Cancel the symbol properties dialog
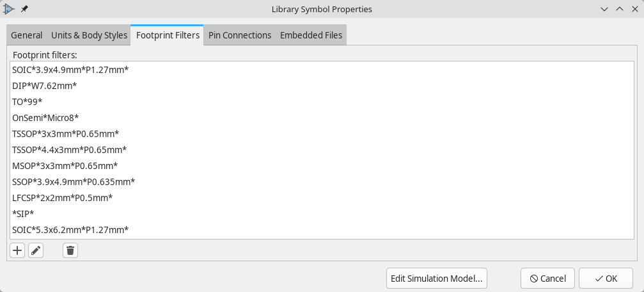Screen dimensions: 644x292 [x=547, y=279]
